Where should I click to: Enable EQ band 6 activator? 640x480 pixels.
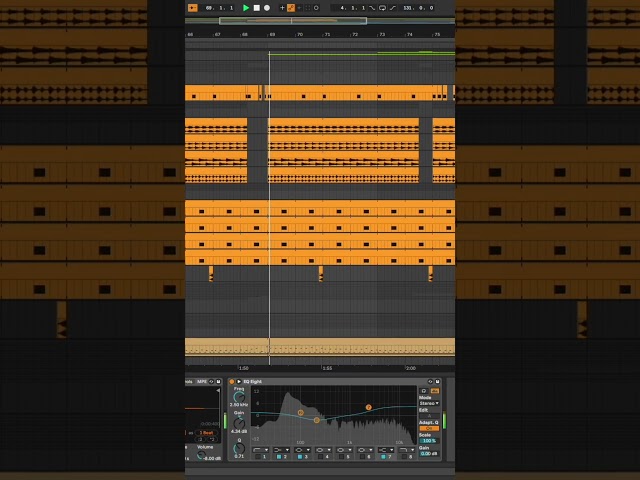362,457
